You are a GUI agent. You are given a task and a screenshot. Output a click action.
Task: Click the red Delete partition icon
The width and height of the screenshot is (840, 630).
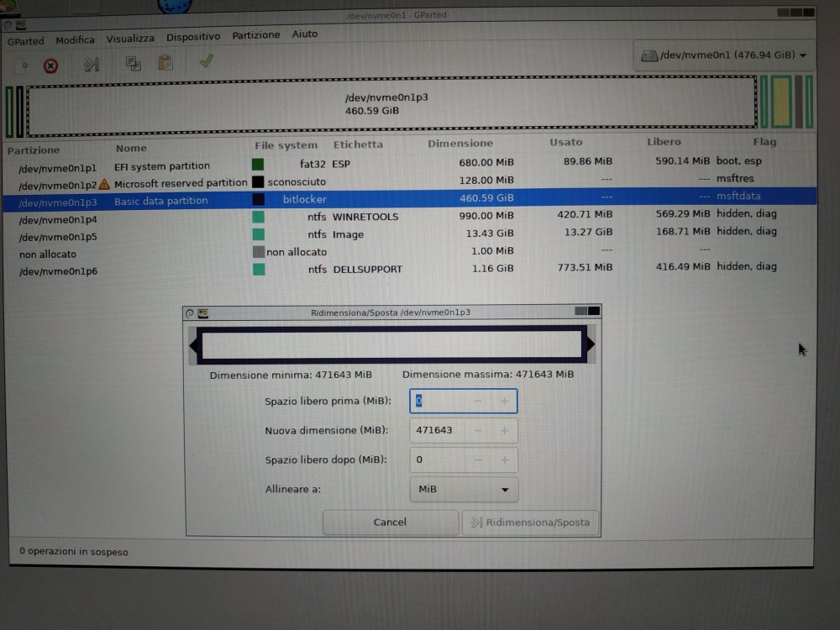point(51,66)
